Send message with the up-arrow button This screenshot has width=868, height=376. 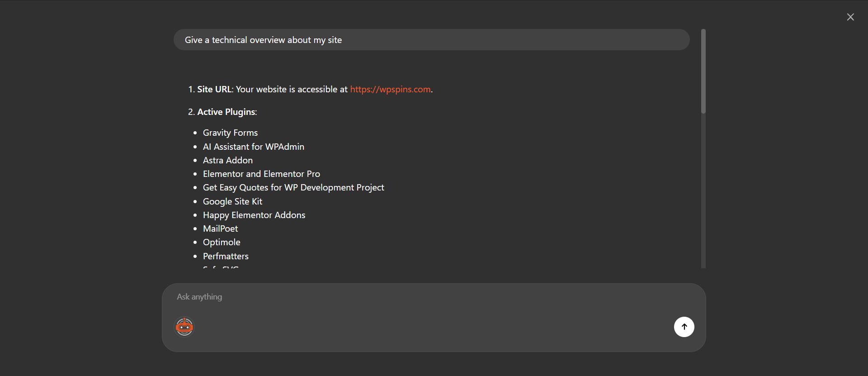684,327
